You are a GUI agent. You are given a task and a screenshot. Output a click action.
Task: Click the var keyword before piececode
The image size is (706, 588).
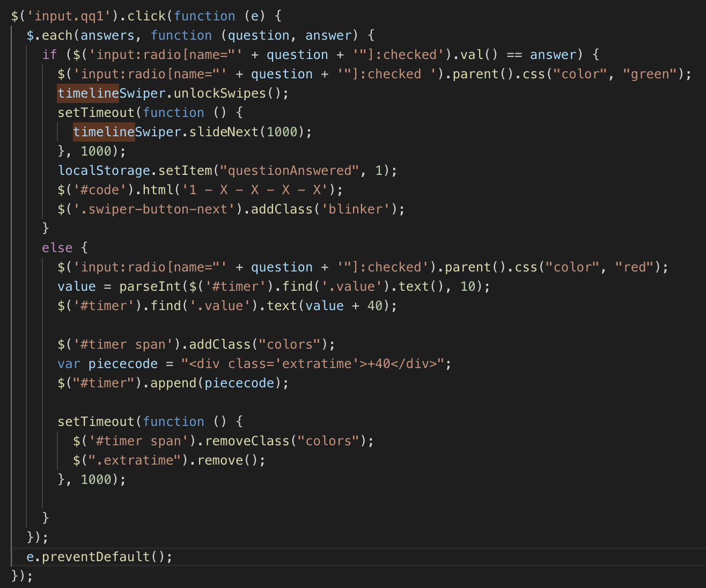(x=69, y=364)
